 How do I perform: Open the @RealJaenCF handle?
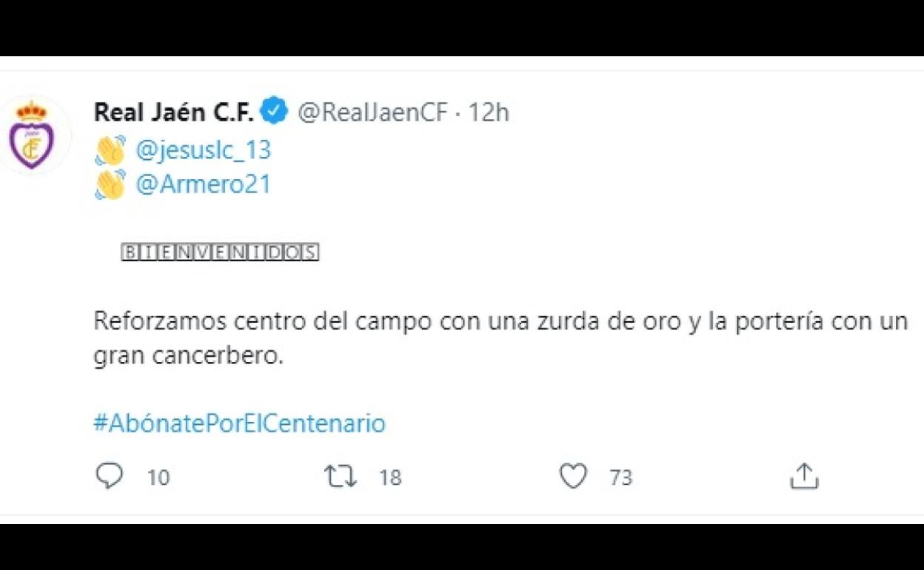(x=372, y=112)
